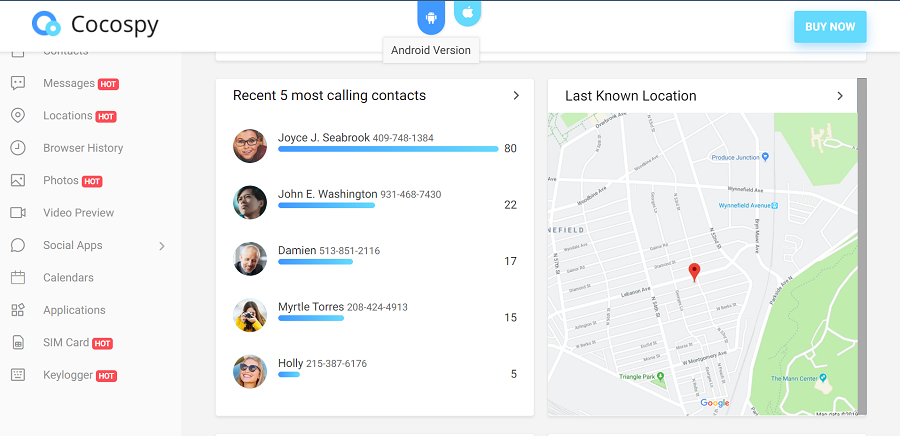This screenshot has height=436, width=900.
Task: Click the Triangle Park marker on map
Action: point(660,376)
